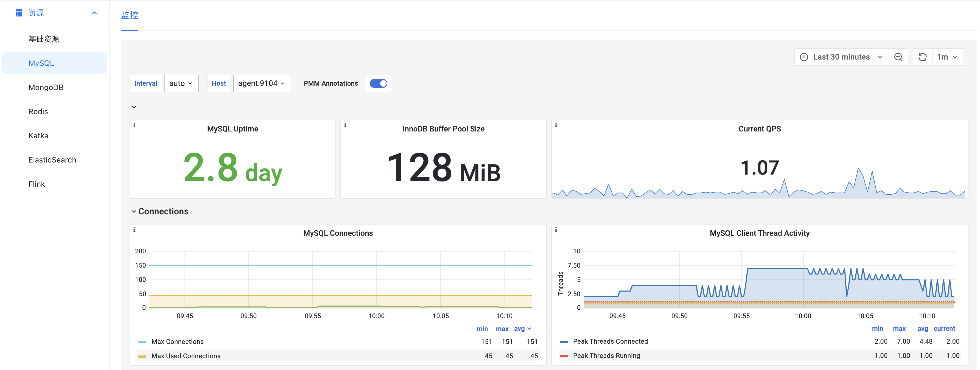980x370 pixels.
Task: Click Max Used Connections color swatch
Action: [142, 356]
